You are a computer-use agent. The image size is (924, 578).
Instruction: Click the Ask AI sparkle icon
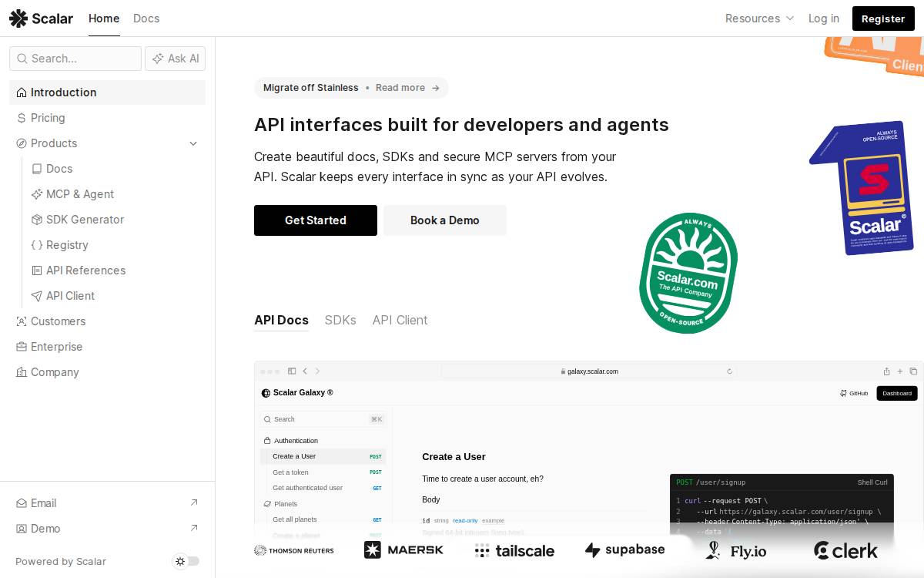coord(158,59)
